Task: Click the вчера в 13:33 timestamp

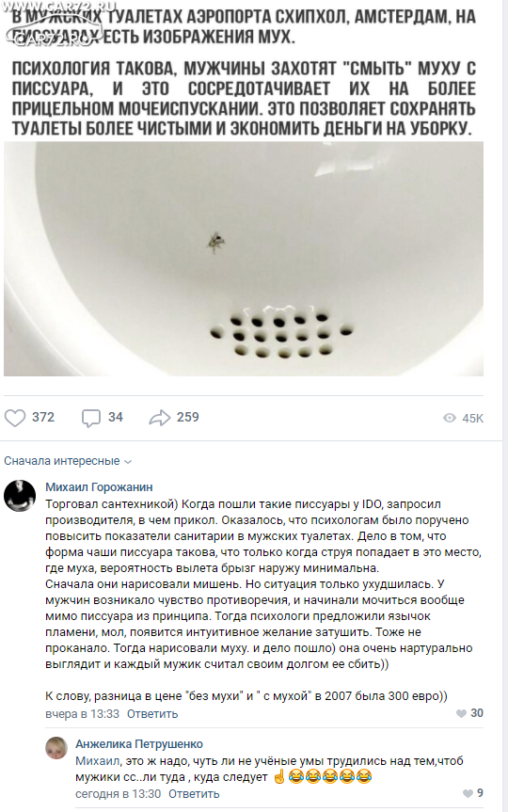Action: [x=83, y=713]
